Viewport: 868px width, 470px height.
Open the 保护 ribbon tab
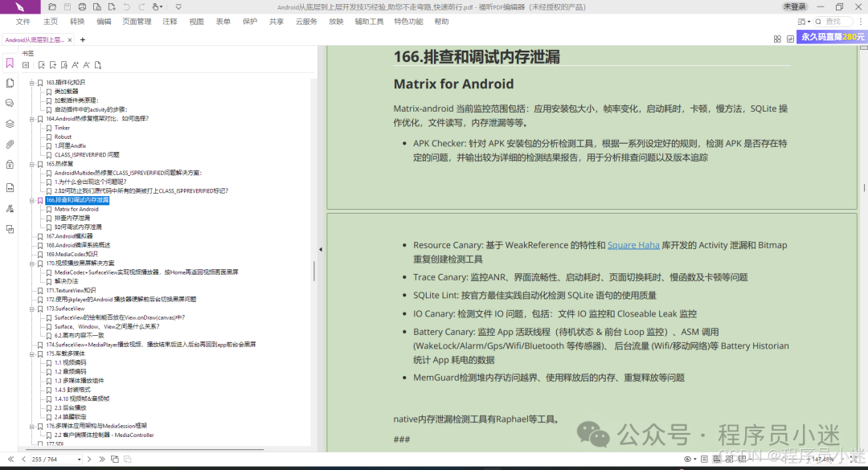[x=250, y=22]
